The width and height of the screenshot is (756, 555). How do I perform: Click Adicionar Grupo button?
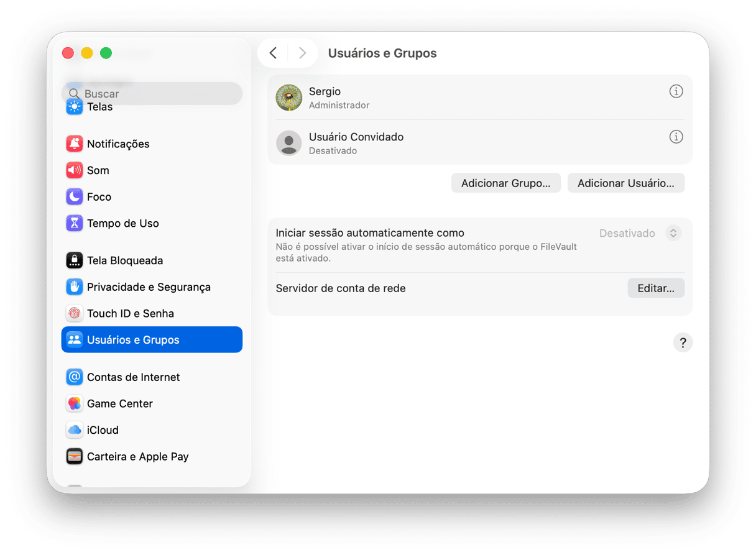tap(505, 183)
